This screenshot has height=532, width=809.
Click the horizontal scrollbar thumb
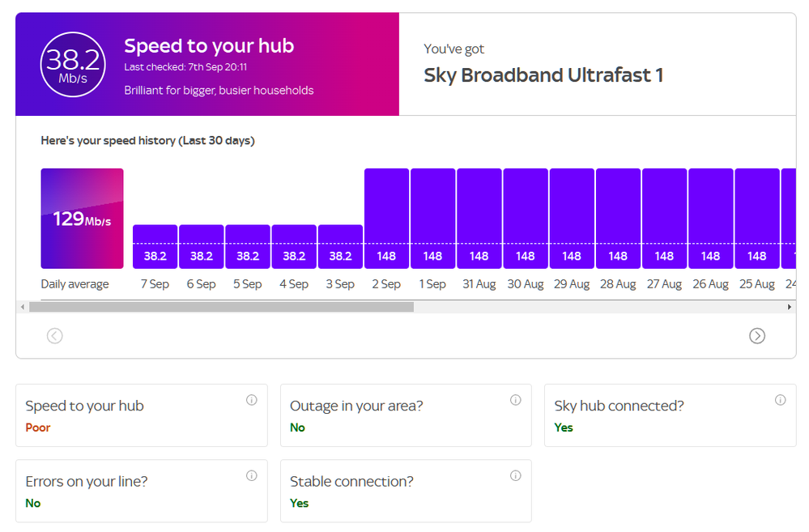[x=220, y=308]
